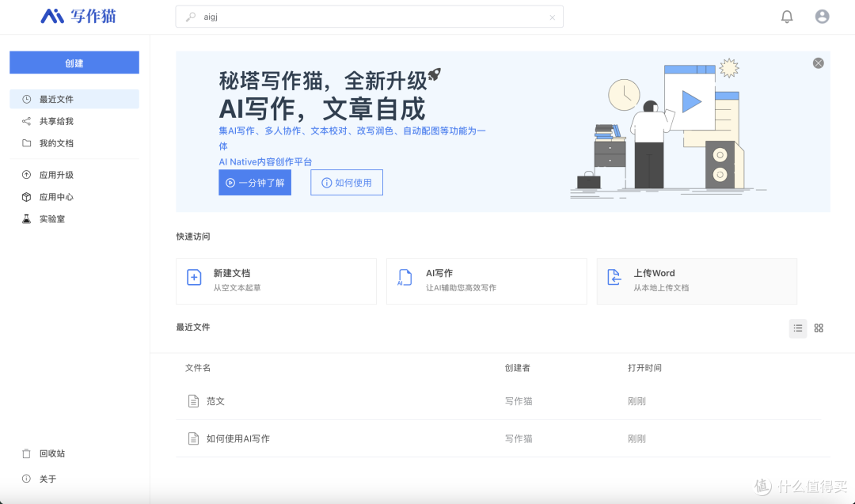
Task: Open 我的文档 in sidebar
Action: click(74, 143)
